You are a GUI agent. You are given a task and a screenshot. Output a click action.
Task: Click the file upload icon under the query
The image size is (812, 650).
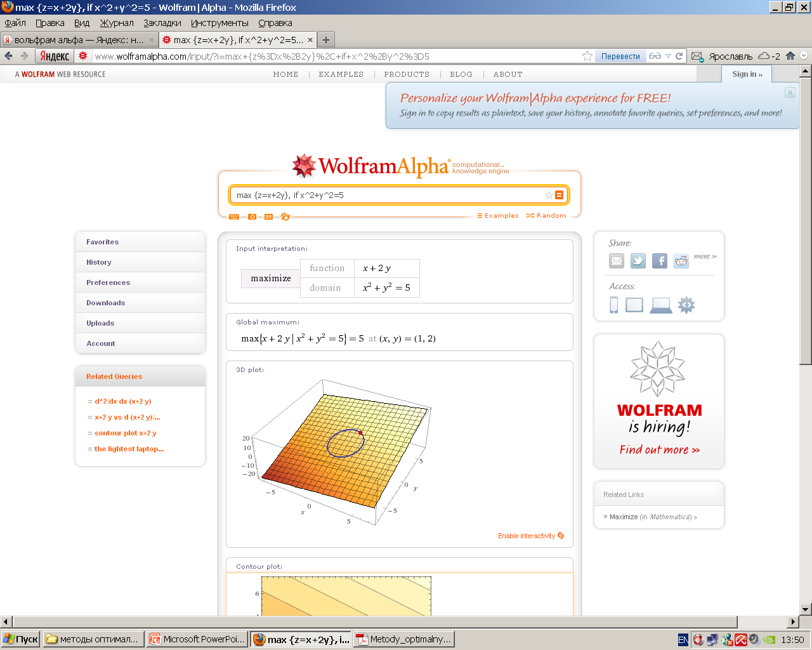(285, 216)
